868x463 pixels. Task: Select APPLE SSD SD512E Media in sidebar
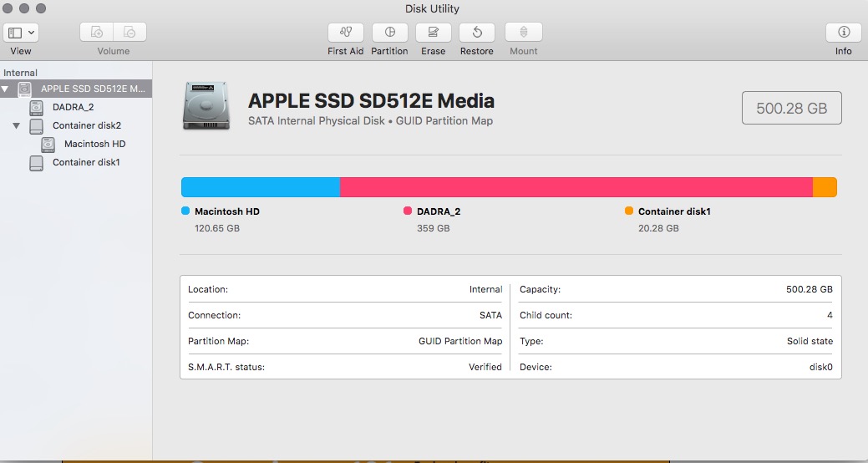click(x=76, y=89)
